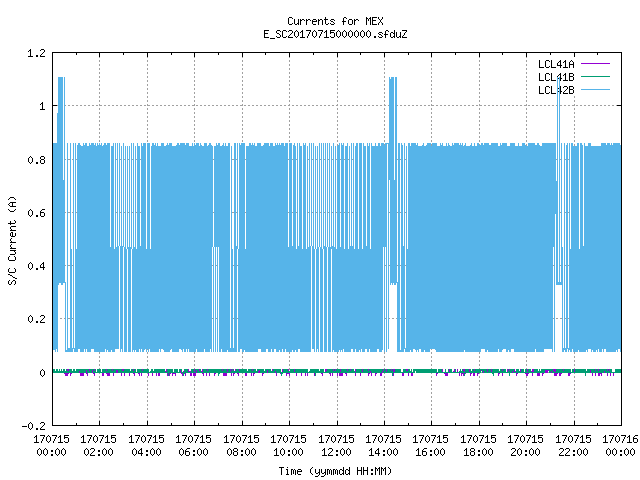Click the y-axis tick value 1
Image resolution: width=640 pixels, height=480 pixels.
[x=42, y=107]
